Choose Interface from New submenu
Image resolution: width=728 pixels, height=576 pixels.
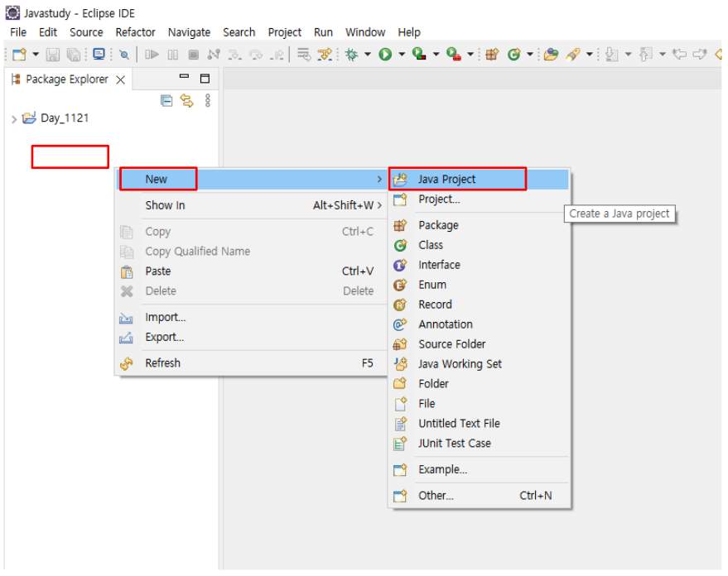coord(480,265)
